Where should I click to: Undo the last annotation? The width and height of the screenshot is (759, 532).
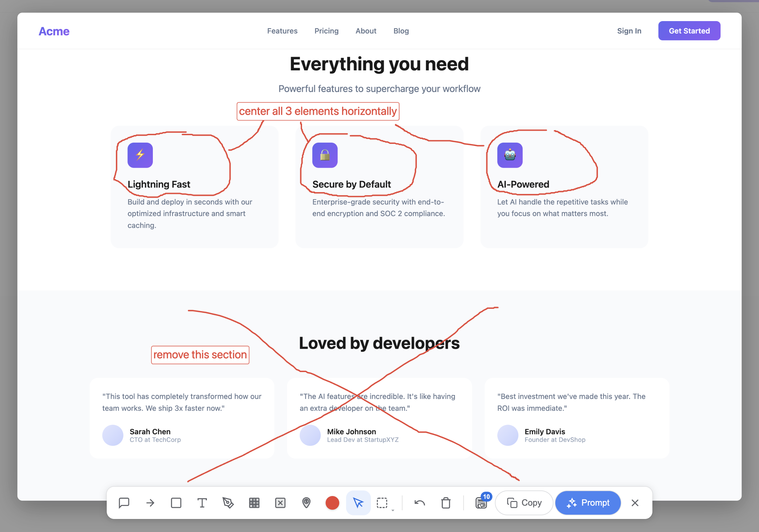[x=419, y=503]
